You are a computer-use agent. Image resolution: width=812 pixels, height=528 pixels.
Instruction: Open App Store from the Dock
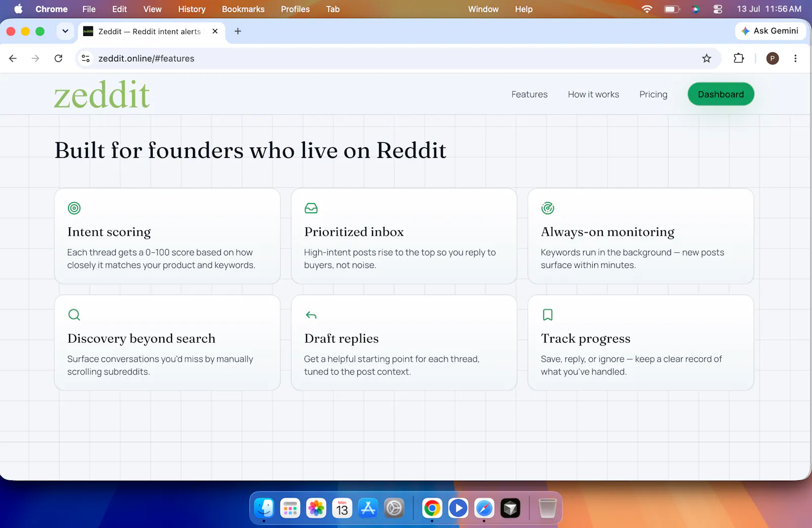(368, 508)
